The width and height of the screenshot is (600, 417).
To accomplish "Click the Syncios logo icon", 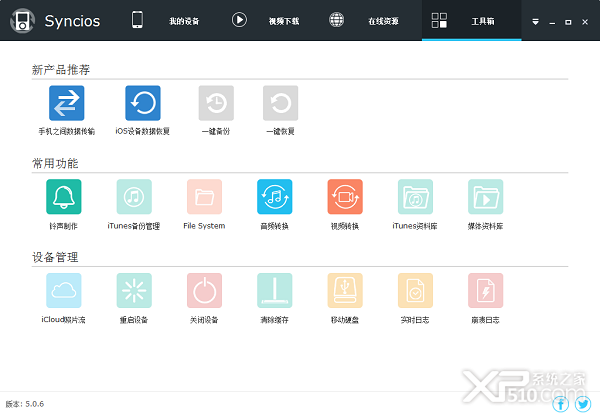I will click(23, 21).
